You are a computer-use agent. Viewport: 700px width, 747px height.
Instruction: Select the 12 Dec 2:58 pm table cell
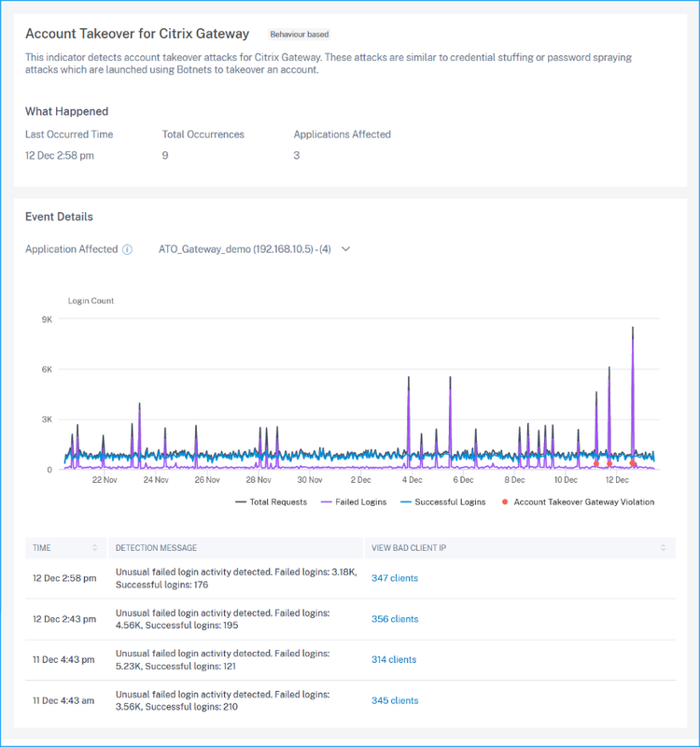point(64,578)
